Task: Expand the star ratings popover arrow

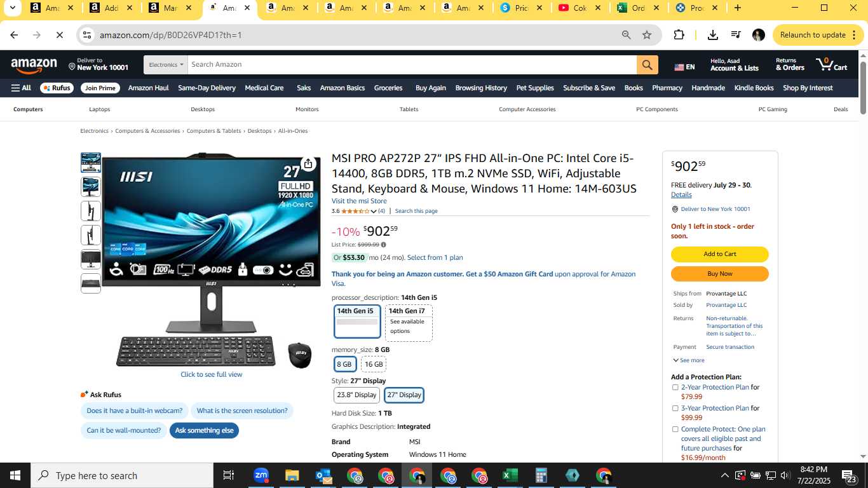Action: pyautogui.click(x=374, y=212)
